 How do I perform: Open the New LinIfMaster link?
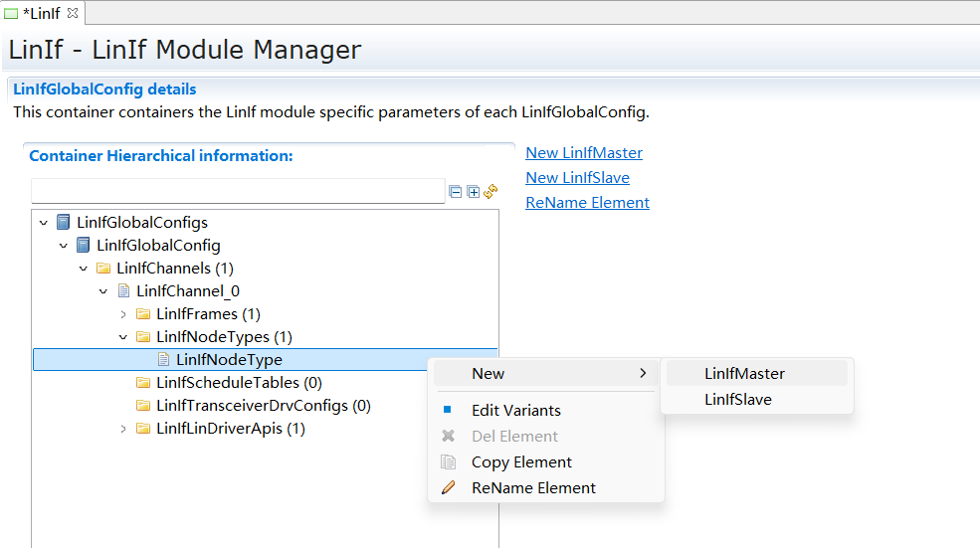click(x=584, y=153)
